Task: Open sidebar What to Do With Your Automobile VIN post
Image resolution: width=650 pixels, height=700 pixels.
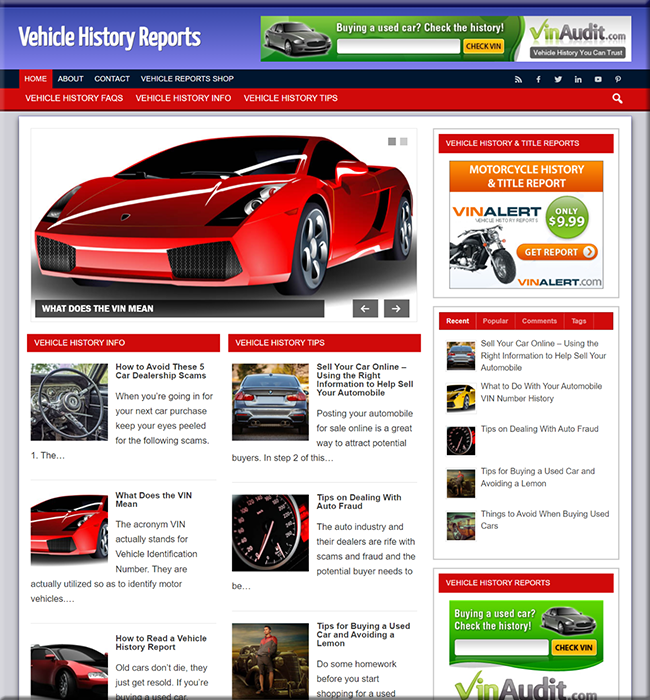Action: pos(541,392)
